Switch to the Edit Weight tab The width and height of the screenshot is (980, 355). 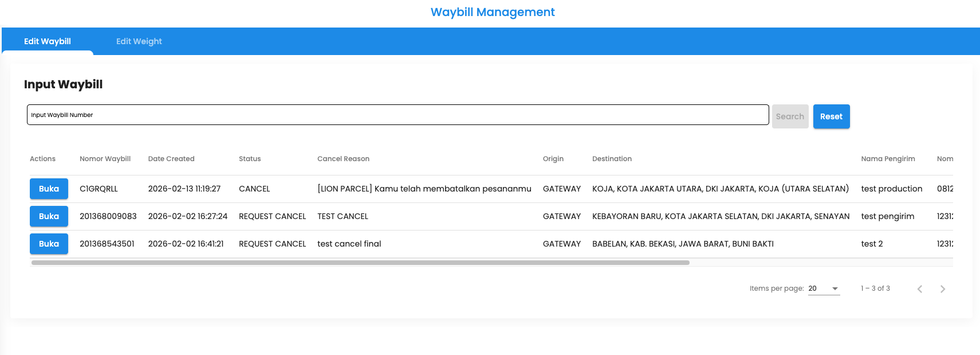(x=139, y=41)
